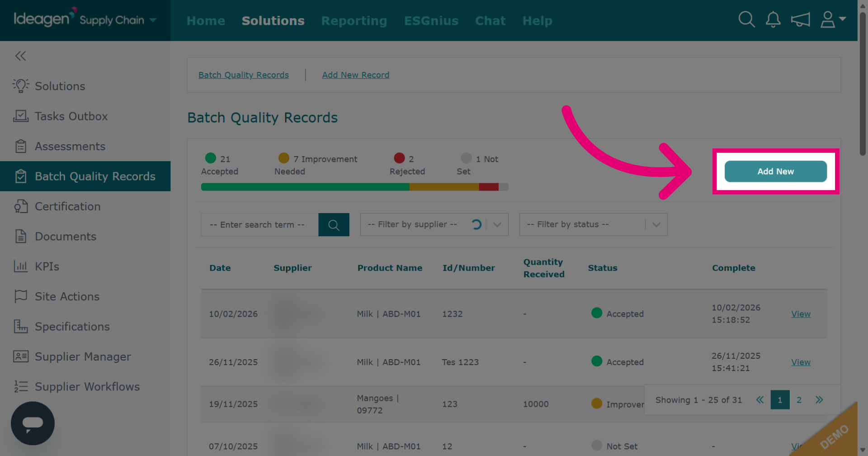The image size is (868, 456).
Task: Click the Supplier column header
Action: click(x=292, y=268)
